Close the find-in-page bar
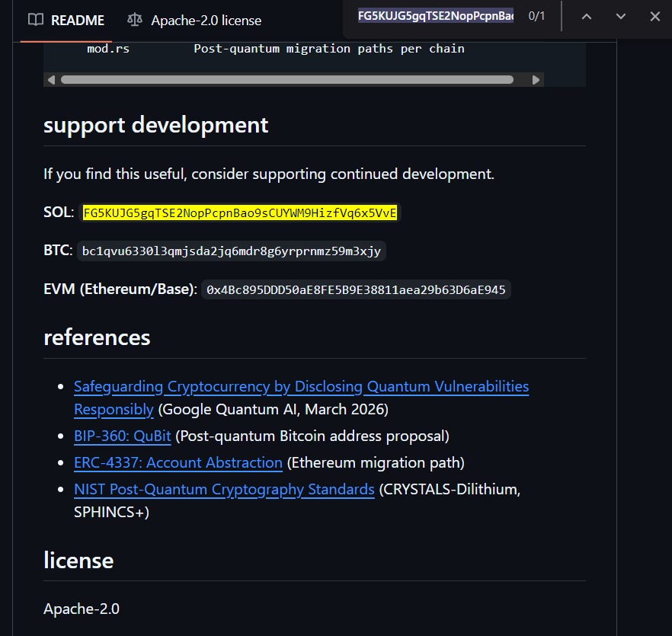The image size is (672, 636). [655, 17]
